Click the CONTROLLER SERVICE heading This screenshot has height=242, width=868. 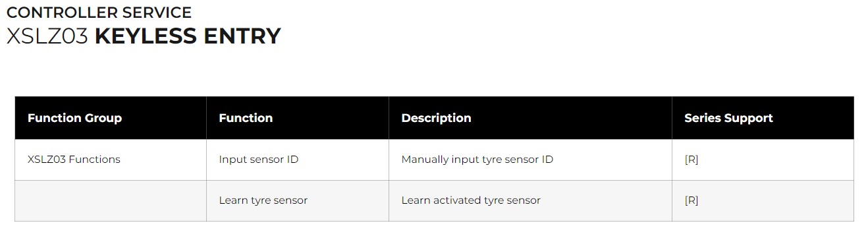click(x=99, y=12)
